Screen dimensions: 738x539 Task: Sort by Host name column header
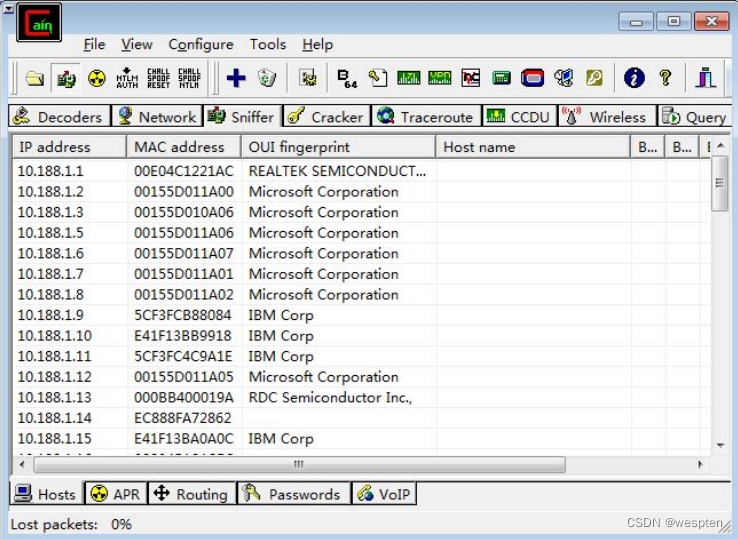(533, 147)
